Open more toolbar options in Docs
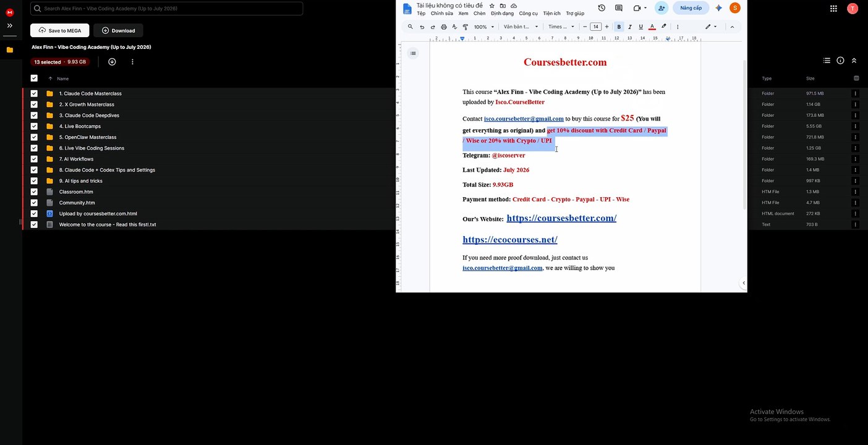This screenshot has height=445, width=868. pos(678,27)
